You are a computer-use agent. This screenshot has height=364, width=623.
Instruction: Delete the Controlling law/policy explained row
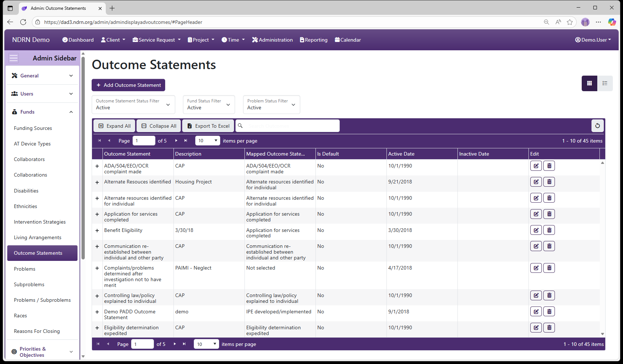[x=549, y=295]
